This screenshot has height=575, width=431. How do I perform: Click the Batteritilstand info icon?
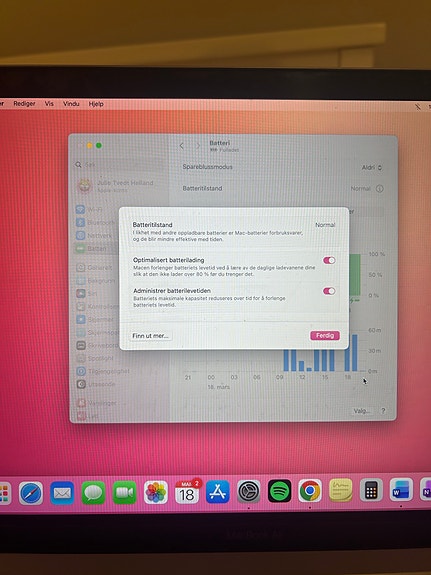(380, 188)
